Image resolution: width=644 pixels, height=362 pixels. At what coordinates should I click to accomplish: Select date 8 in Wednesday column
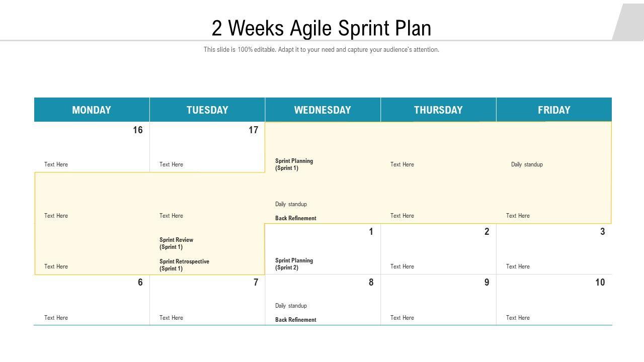click(371, 283)
